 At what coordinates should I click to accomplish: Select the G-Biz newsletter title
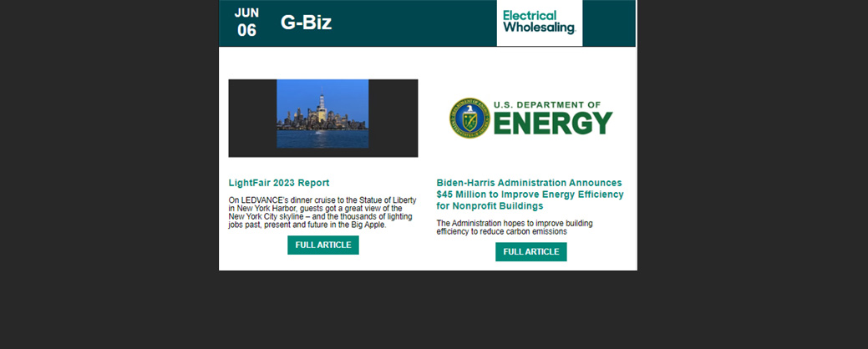click(x=306, y=23)
